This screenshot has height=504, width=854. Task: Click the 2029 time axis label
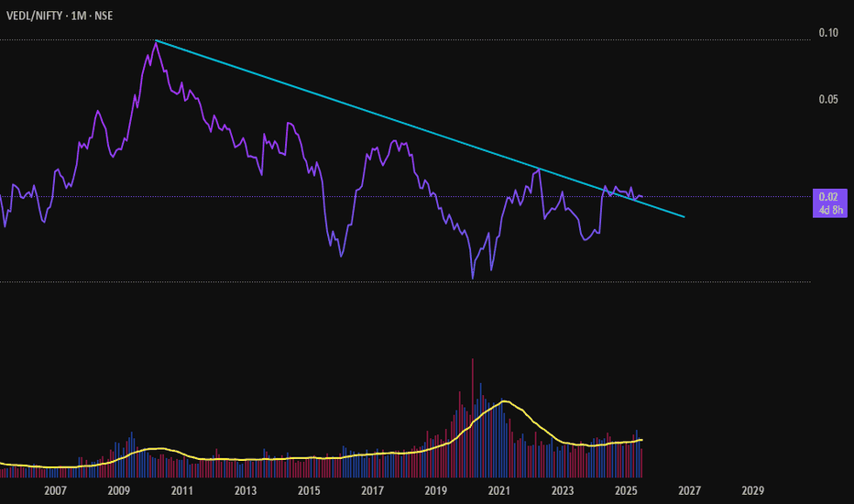(x=752, y=490)
